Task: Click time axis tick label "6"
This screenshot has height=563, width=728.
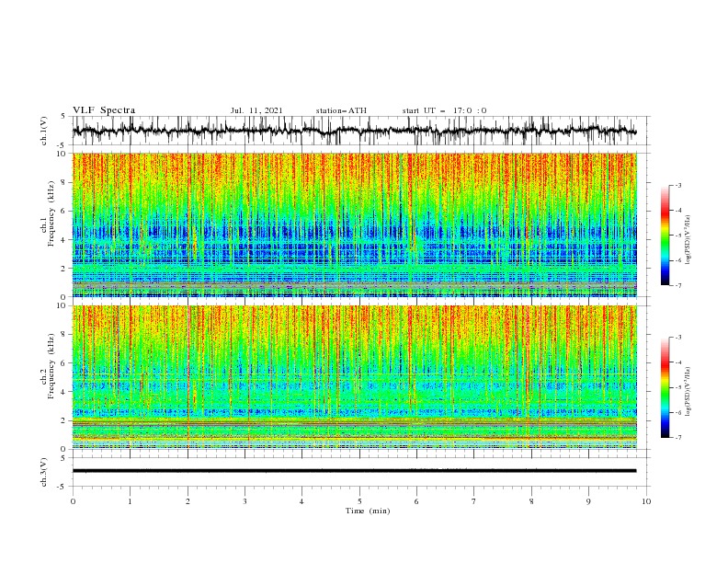Action: click(x=416, y=501)
